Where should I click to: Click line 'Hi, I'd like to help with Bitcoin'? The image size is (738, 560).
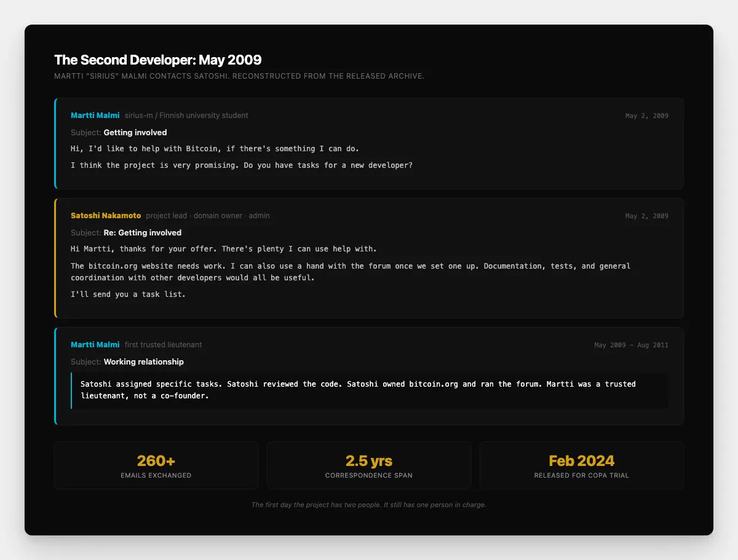[215, 149]
